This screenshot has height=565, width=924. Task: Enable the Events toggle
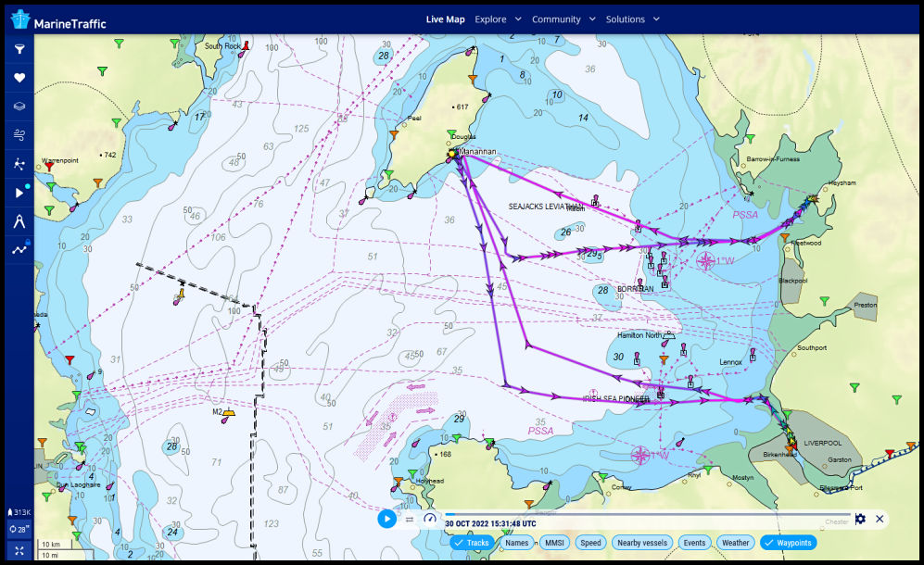(x=695, y=543)
